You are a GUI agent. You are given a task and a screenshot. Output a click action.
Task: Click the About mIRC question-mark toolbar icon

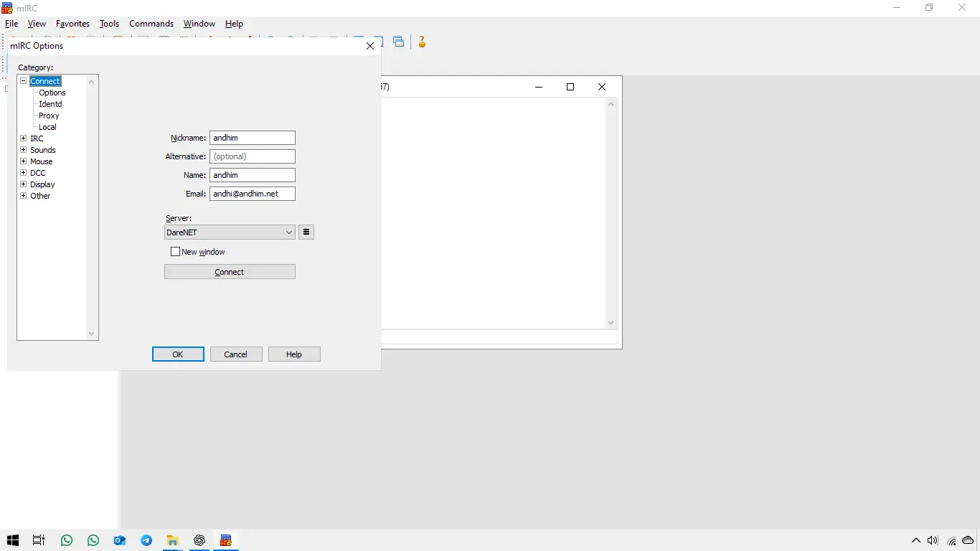pyautogui.click(x=422, y=42)
